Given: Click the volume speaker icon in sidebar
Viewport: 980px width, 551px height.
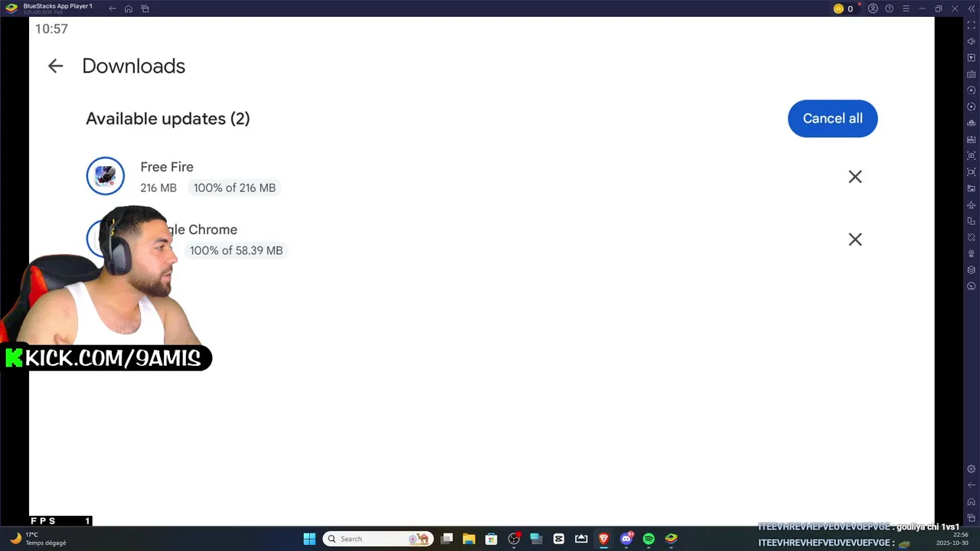Looking at the screenshot, I should (x=972, y=41).
